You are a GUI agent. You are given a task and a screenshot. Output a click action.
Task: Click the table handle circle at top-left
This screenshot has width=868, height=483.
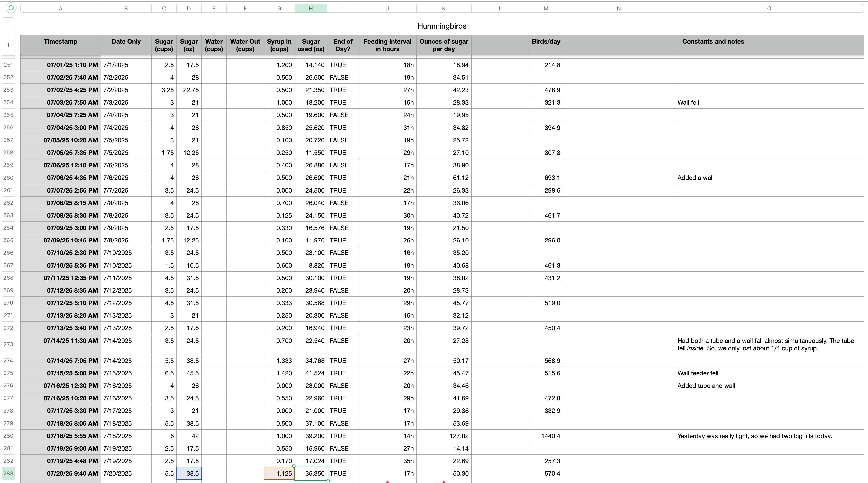tap(11, 8)
